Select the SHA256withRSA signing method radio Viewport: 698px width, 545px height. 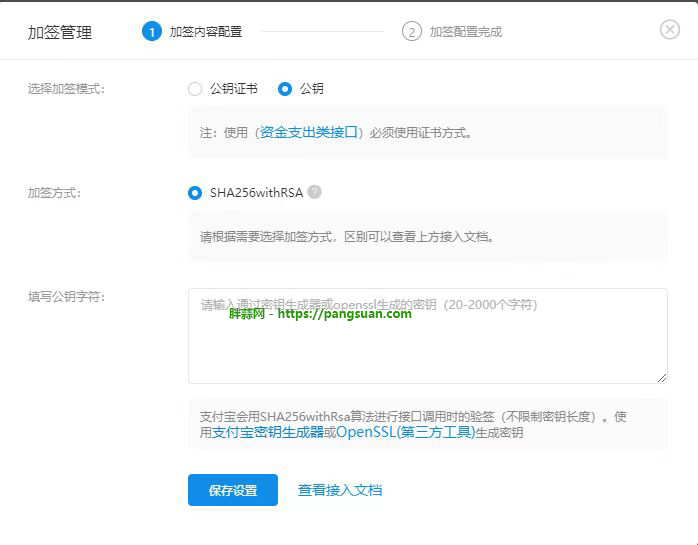tap(195, 193)
